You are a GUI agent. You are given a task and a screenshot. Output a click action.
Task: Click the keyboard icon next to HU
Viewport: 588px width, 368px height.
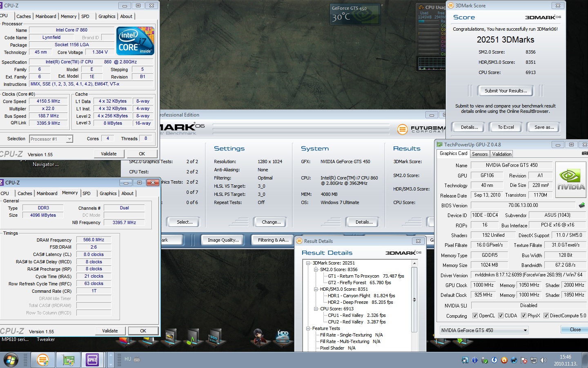[137, 359]
